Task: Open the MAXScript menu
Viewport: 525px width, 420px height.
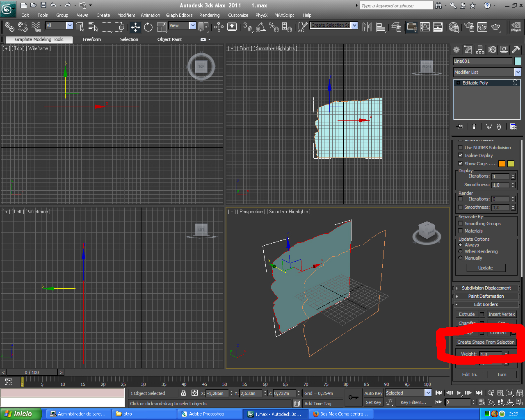Action: (284, 15)
